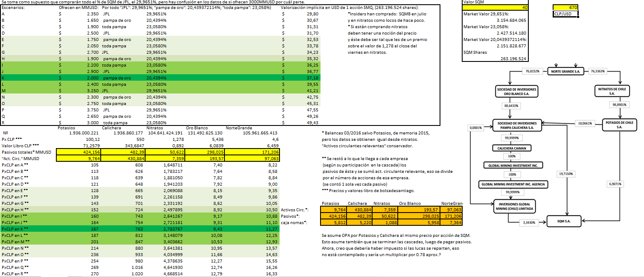Click the NORTE GRANDE S.A. diagram box
This screenshot has height=277, width=644.
point(566,72)
